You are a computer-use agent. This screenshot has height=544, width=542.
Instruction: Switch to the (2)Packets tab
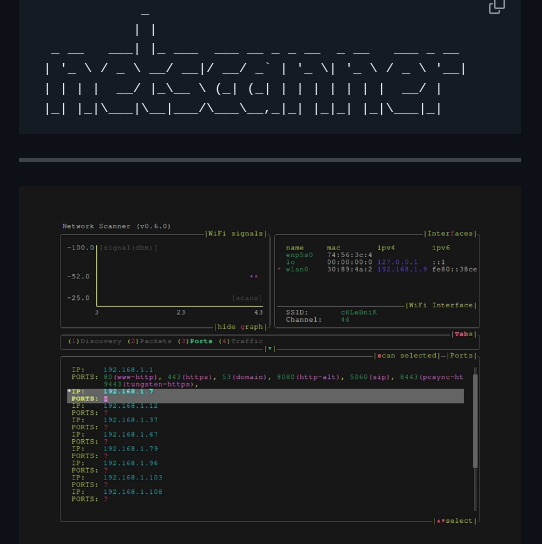[x=150, y=341]
